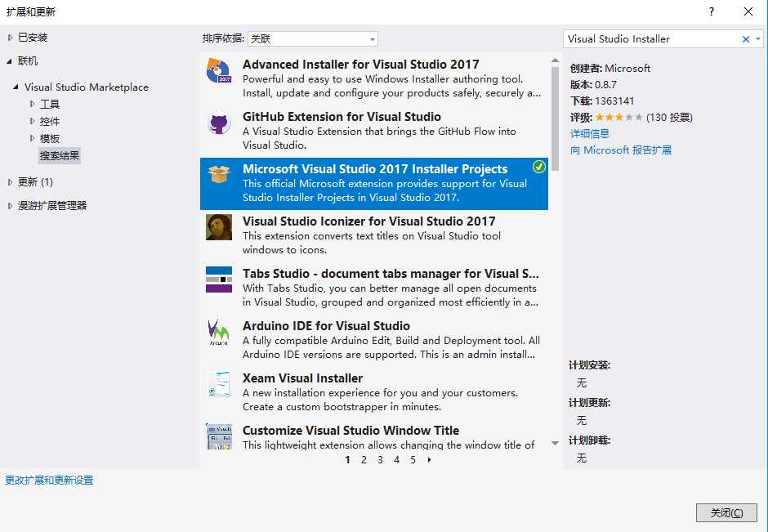Click the Customize Window Title icon

coord(218,436)
